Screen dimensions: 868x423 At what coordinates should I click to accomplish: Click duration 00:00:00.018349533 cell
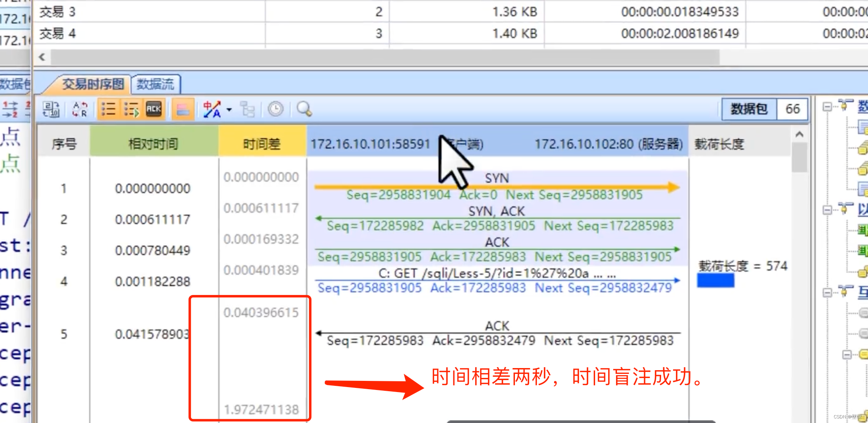(x=680, y=12)
